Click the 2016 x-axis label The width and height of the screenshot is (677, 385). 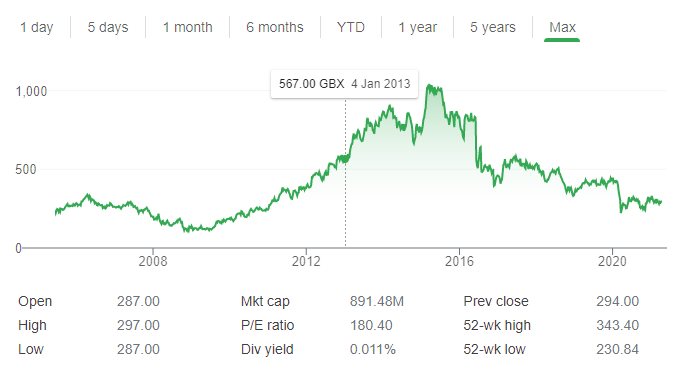tap(459, 261)
